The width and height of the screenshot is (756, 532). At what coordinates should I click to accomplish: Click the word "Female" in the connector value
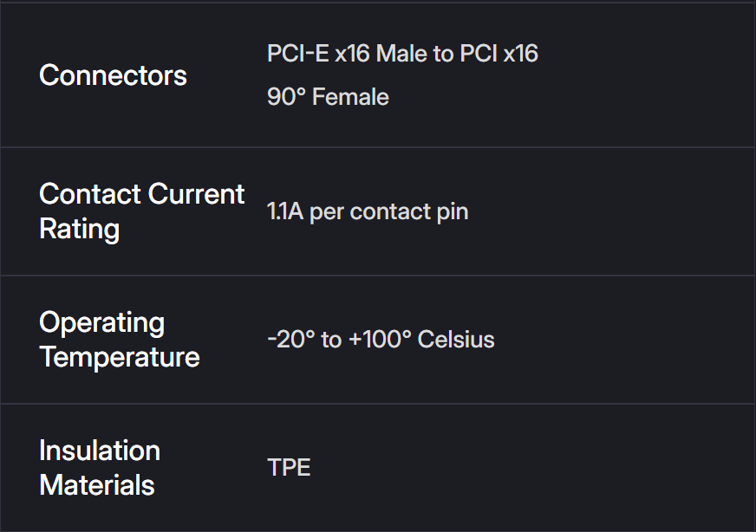point(350,97)
